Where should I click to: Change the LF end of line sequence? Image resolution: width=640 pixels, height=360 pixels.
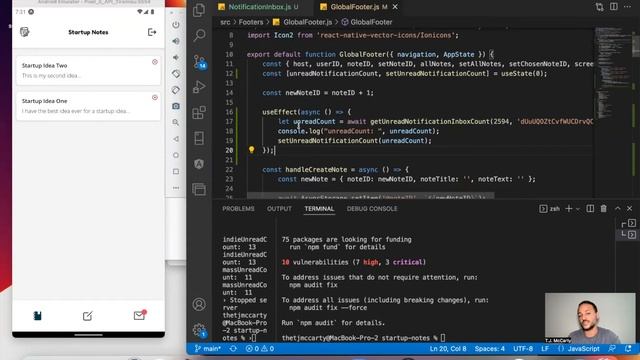(x=545, y=349)
